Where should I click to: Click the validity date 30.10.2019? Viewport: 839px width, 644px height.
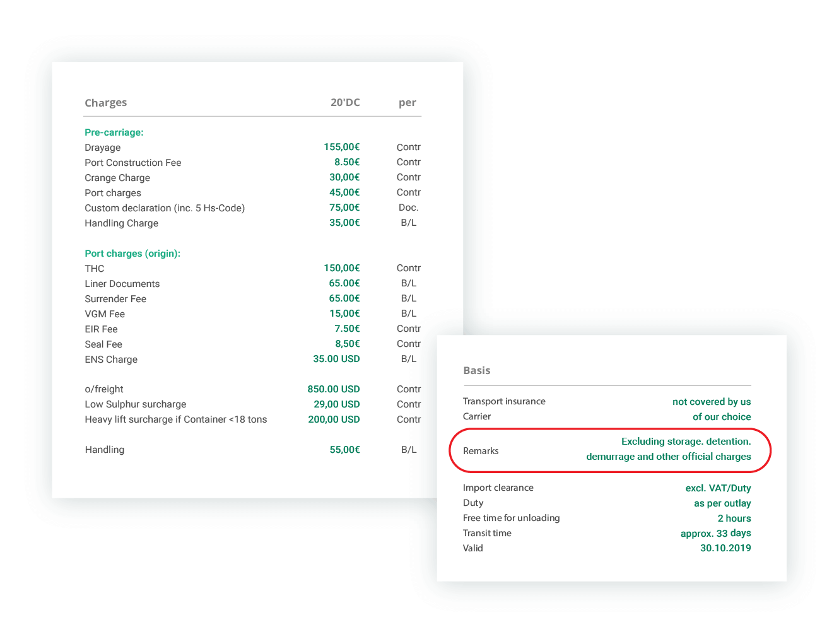725,548
